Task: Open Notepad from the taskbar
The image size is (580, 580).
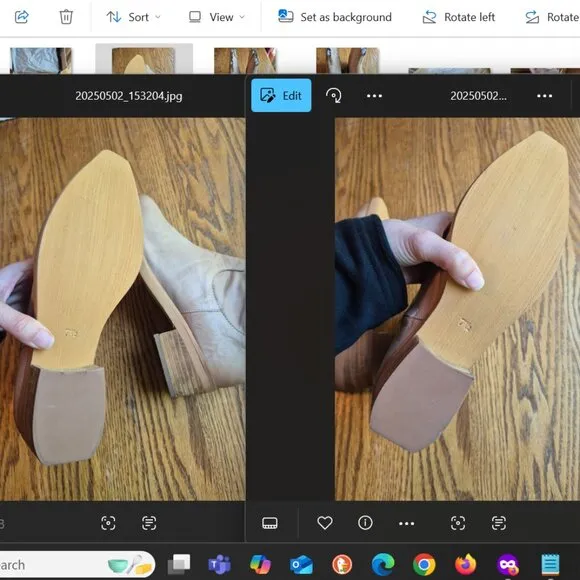Action: tap(550, 565)
